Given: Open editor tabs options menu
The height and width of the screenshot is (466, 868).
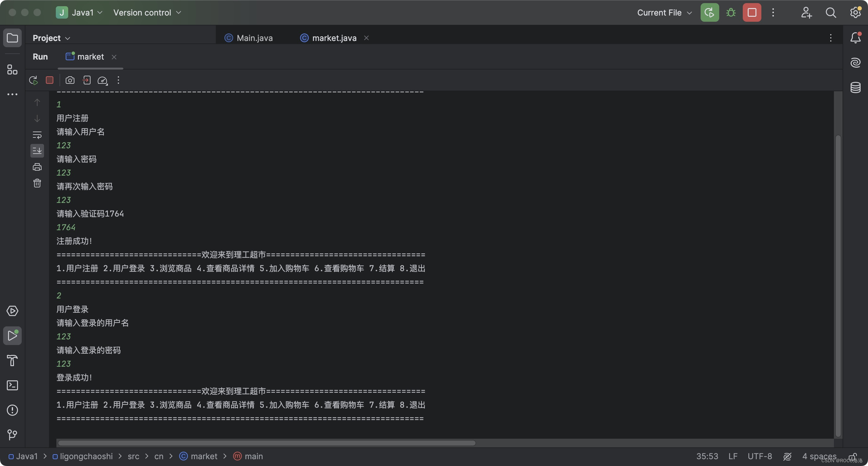Looking at the screenshot, I should click(x=830, y=38).
